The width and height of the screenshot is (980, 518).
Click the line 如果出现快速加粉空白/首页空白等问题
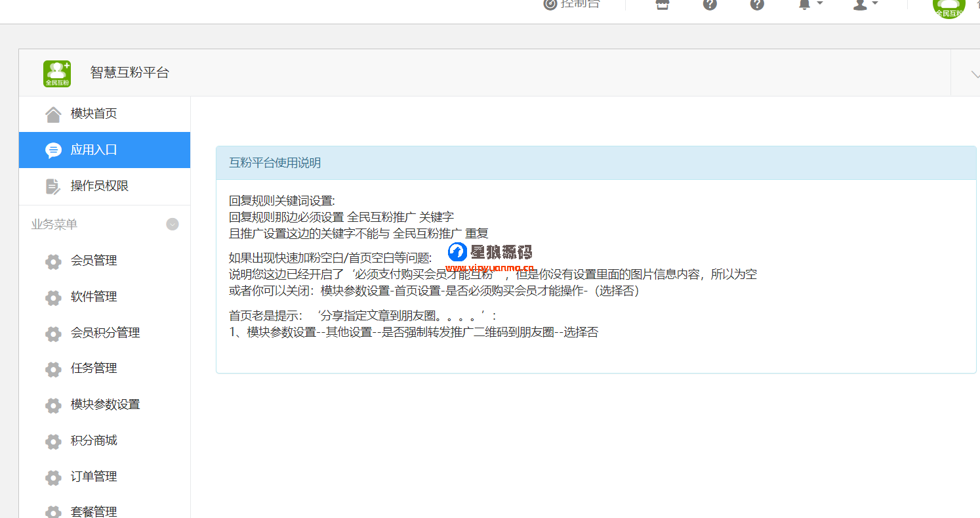331,257
